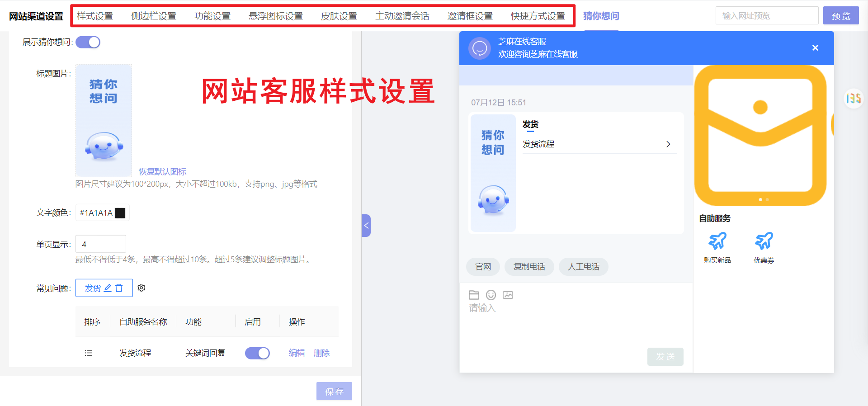Open the 样式设置 tab
This screenshot has width=868, height=406.
(95, 16)
